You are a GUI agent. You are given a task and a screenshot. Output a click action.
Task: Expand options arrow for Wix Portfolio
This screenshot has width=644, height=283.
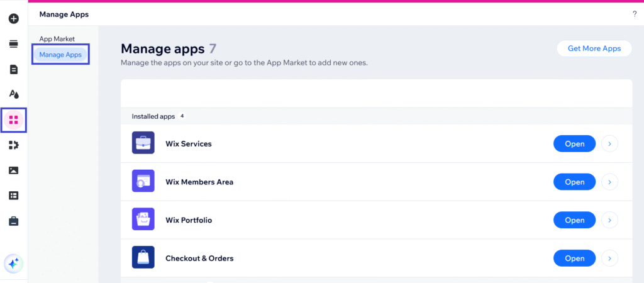pos(609,220)
